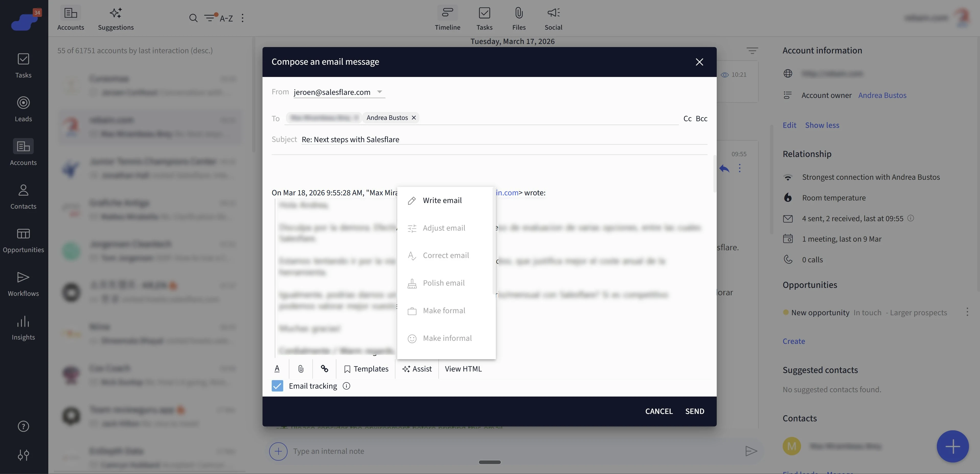Click the CANCEL button

point(659,411)
